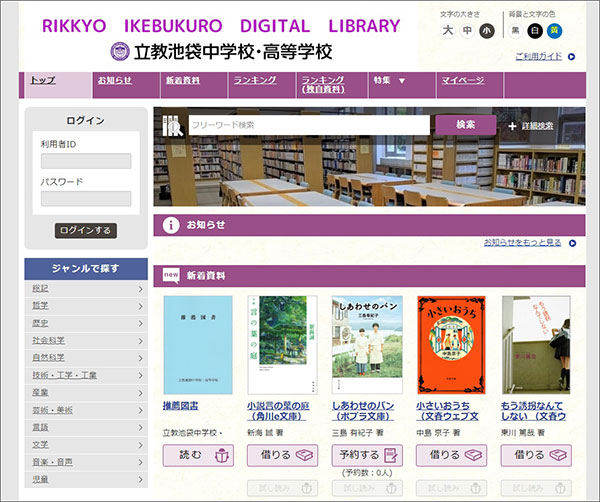Screen dimensions: 600x502
Task: Set text size to large (大)
Action: point(448,31)
